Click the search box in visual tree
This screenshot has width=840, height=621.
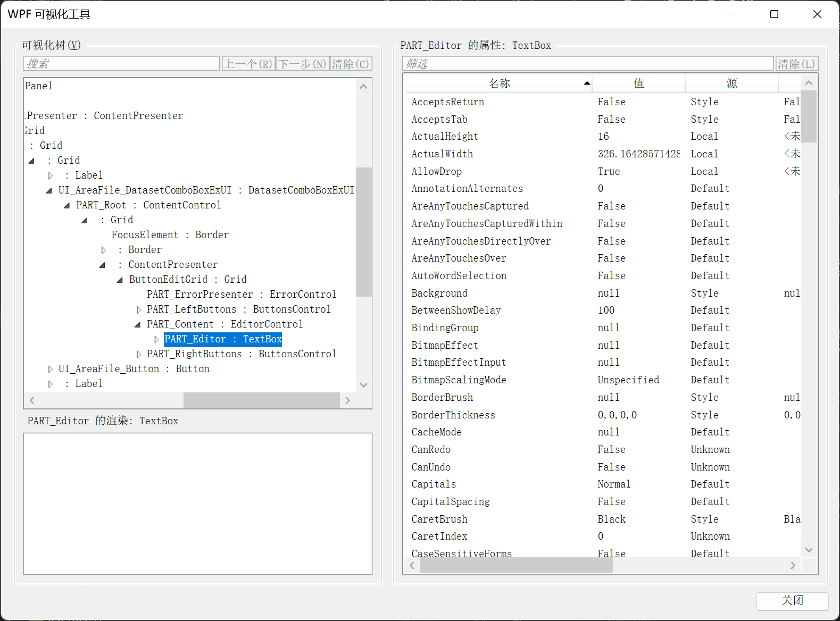point(121,64)
